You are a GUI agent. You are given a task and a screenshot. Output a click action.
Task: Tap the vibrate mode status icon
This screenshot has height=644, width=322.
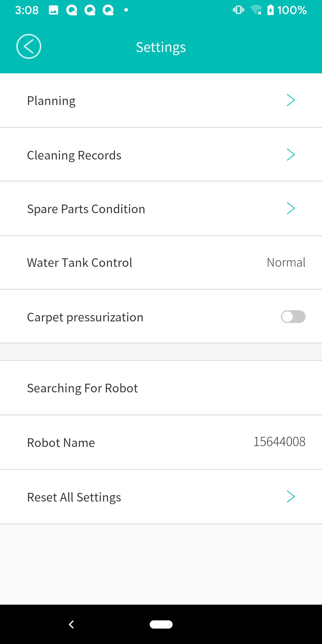(x=238, y=10)
